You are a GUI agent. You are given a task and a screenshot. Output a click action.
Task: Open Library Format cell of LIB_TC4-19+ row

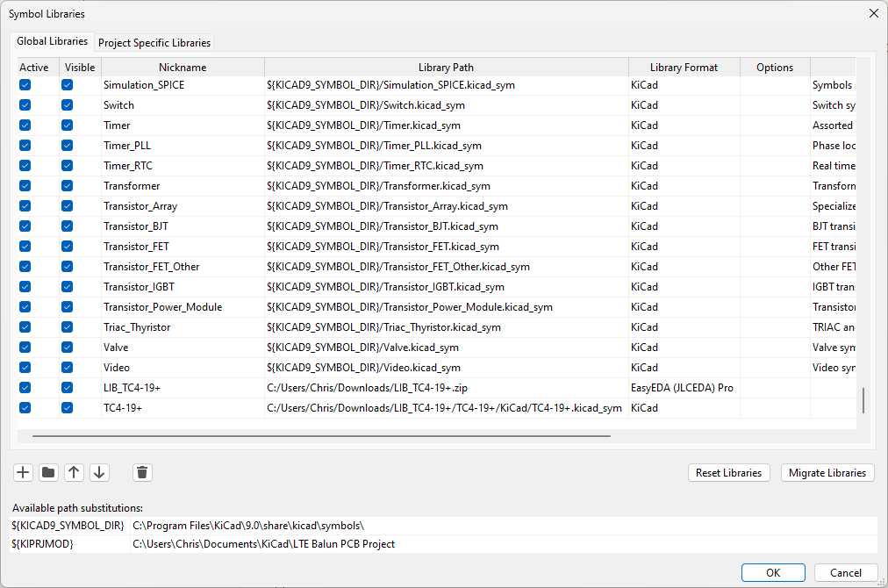point(684,388)
